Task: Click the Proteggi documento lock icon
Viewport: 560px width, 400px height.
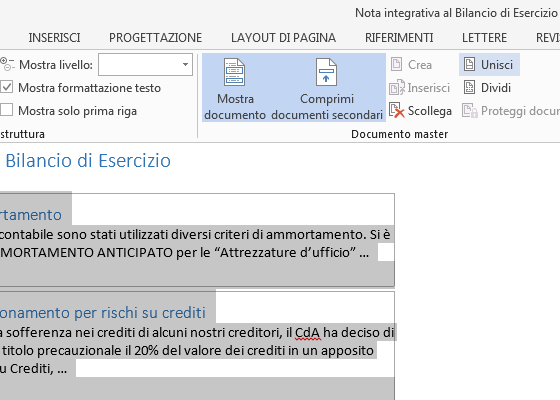Action: coord(469,111)
